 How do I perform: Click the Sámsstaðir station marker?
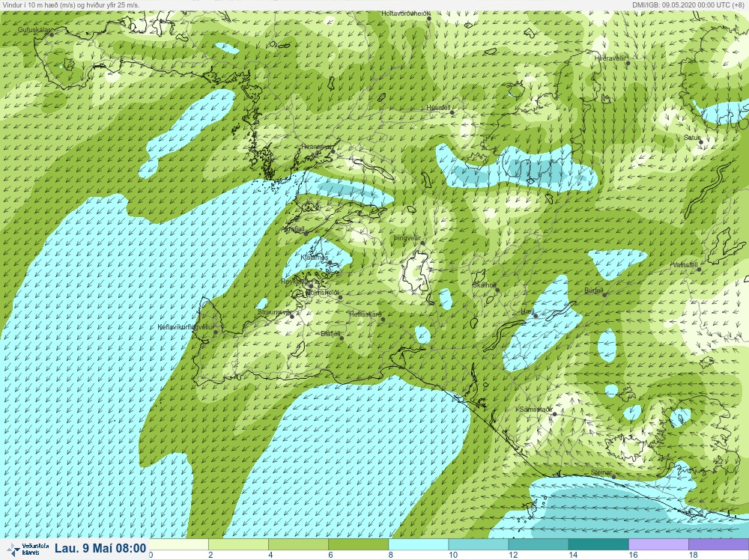(x=554, y=414)
